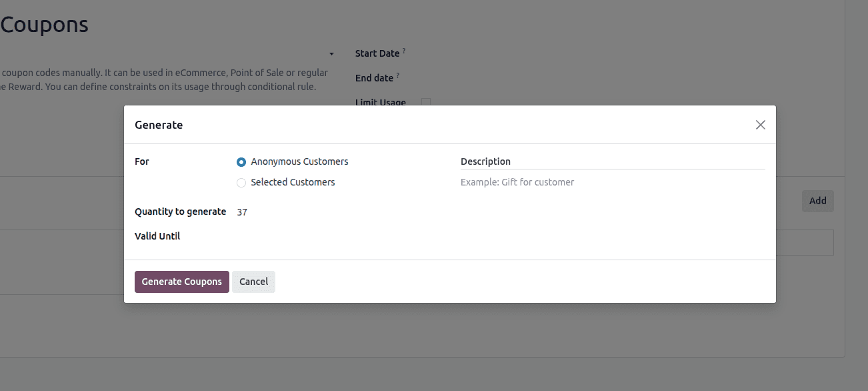Click the Coupons page title

click(x=44, y=25)
